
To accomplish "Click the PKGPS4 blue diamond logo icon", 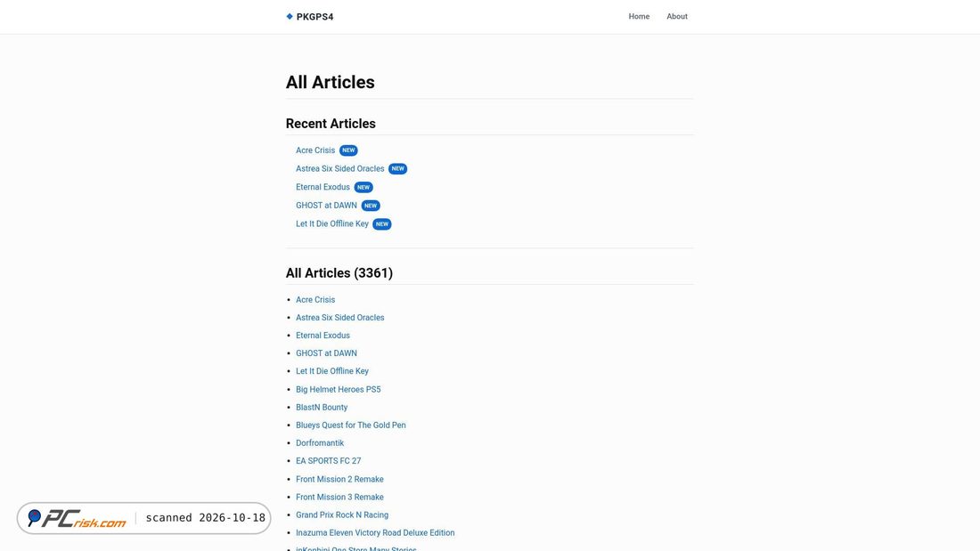I will point(290,16).
